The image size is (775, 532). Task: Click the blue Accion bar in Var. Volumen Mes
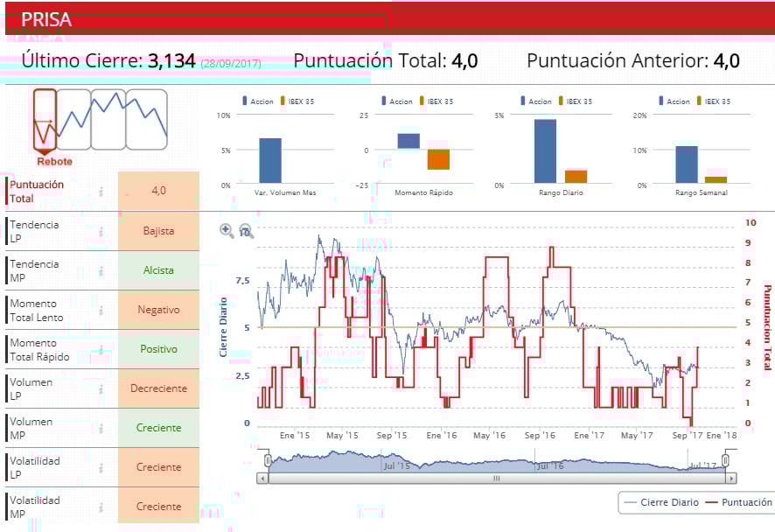click(270, 161)
